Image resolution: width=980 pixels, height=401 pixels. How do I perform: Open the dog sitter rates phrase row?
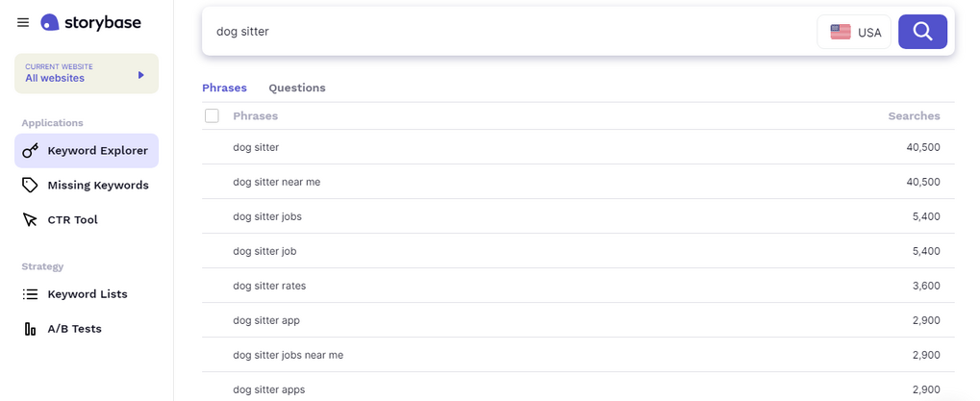pos(578,286)
